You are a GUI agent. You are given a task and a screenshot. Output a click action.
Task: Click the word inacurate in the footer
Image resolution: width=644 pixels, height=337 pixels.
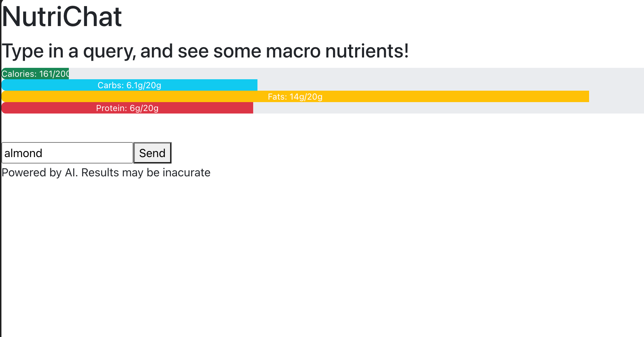point(186,172)
